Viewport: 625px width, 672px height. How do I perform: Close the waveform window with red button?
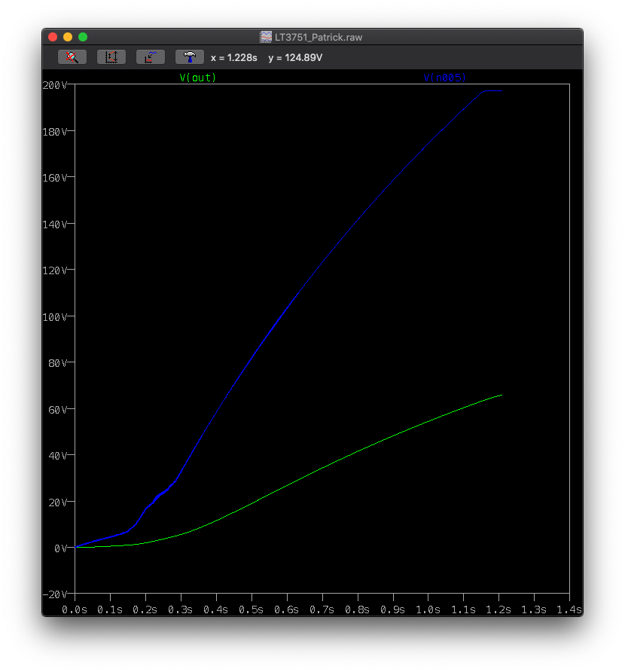[x=53, y=37]
